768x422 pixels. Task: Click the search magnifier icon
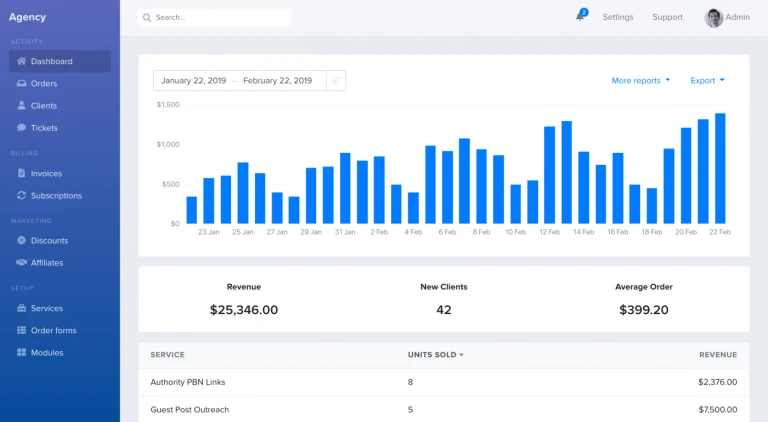(x=146, y=18)
